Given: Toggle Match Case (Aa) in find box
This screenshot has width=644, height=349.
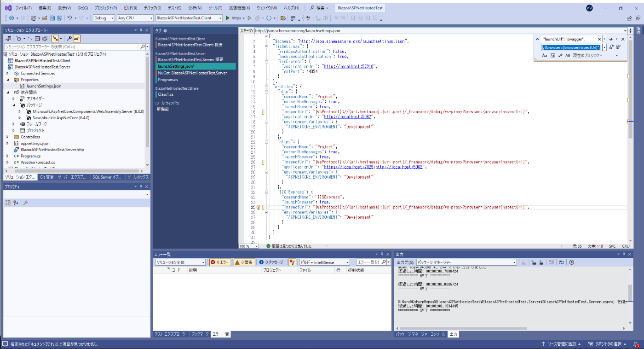Looking at the screenshot, I should 545,55.
